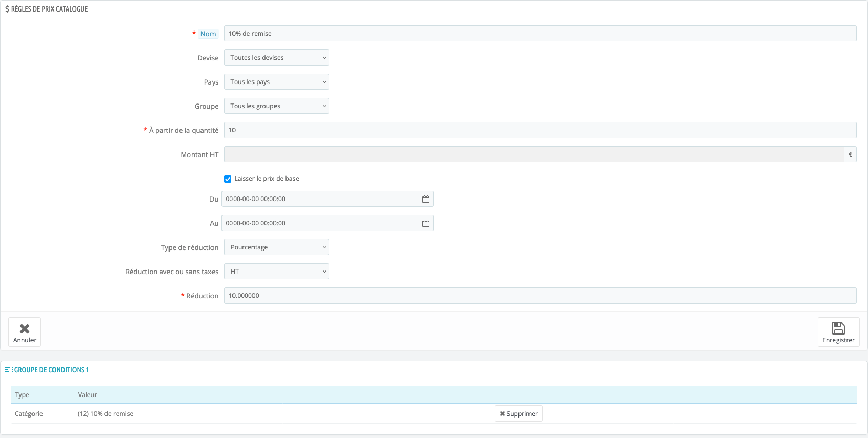Open the Au date calendar picker
The height and width of the screenshot is (438, 868).
tap(426, 223)
